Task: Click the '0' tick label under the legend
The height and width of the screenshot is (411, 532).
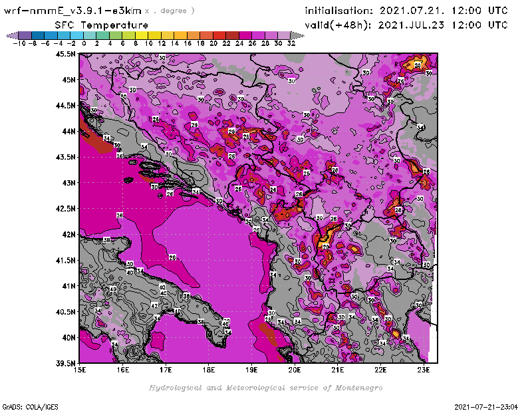Action: click(x=84, y=43)
